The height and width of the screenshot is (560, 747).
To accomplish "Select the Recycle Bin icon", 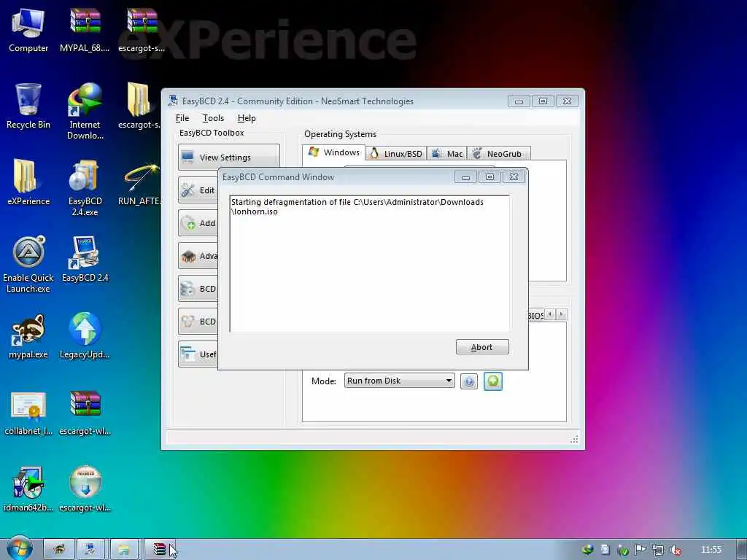I will coord(28,106).
